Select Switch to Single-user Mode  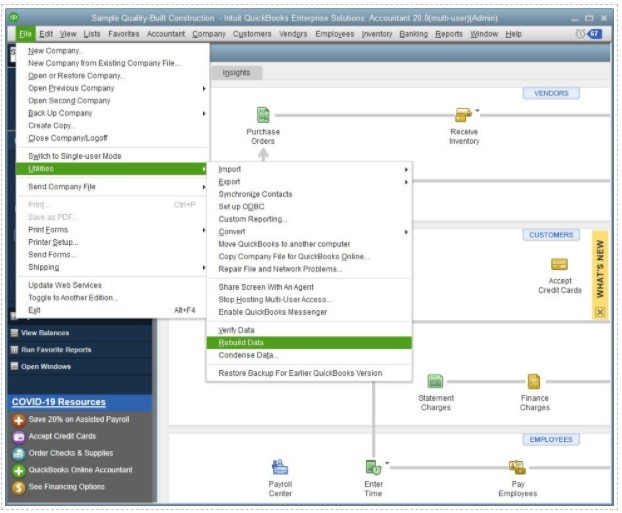[x=112, y=156]
